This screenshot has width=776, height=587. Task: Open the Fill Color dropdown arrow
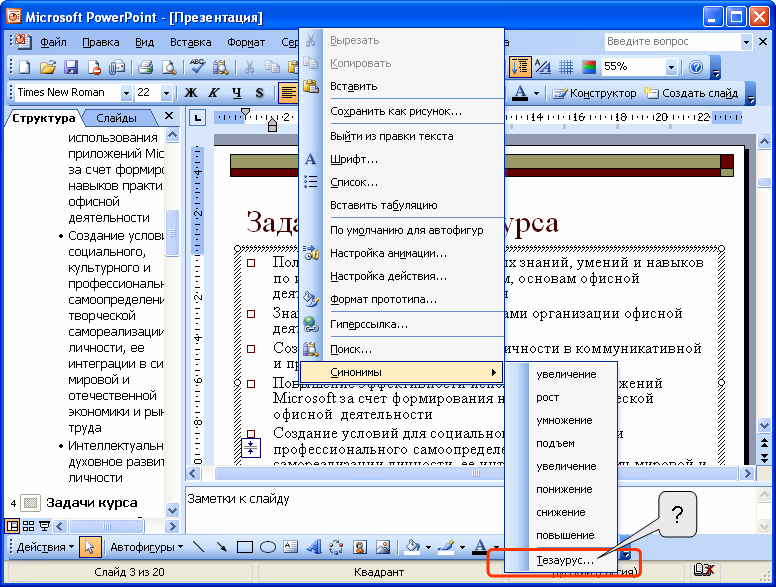pos(428,547)
